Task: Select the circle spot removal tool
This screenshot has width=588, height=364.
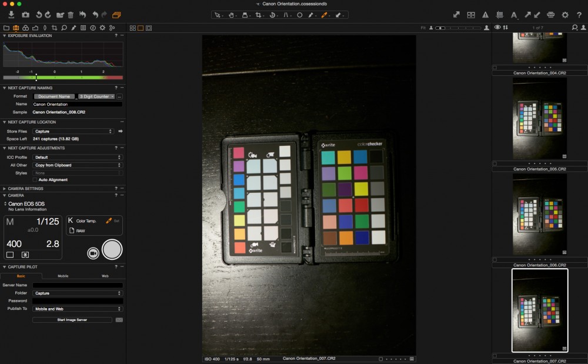Action: click(x=300, y=15)
